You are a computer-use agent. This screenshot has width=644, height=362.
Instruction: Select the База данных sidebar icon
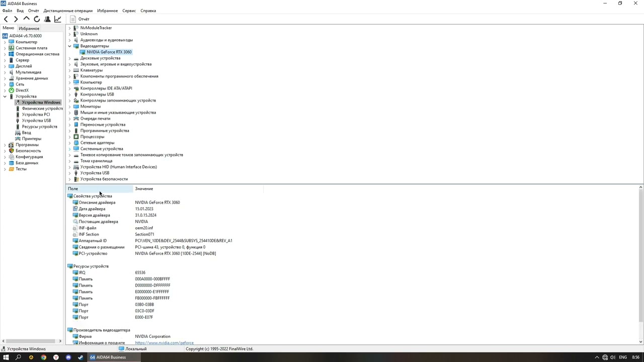(x=11, y=163)
